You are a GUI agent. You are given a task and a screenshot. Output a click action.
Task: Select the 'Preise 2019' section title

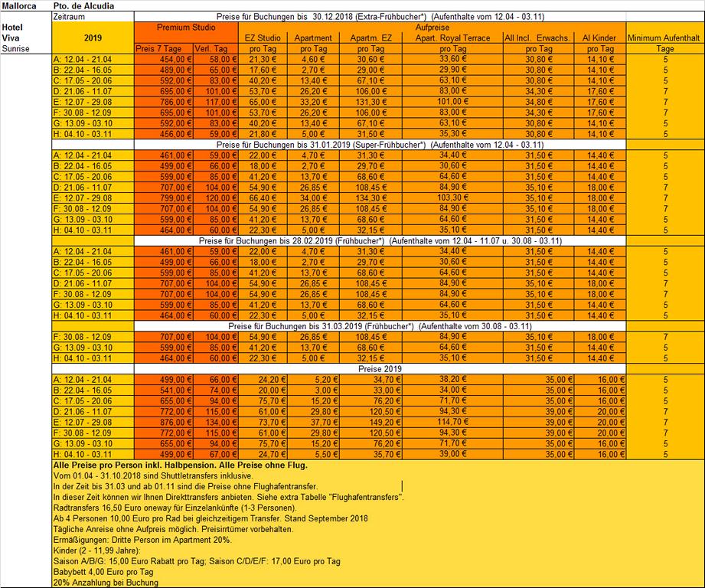pos(380,369)
